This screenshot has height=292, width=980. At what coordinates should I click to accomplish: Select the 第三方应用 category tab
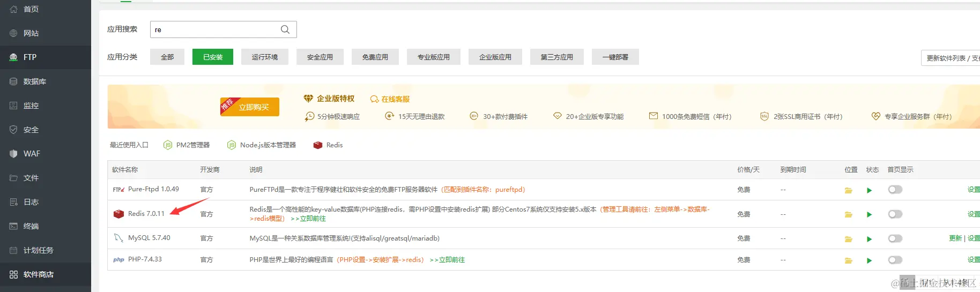tap(557, 57)
